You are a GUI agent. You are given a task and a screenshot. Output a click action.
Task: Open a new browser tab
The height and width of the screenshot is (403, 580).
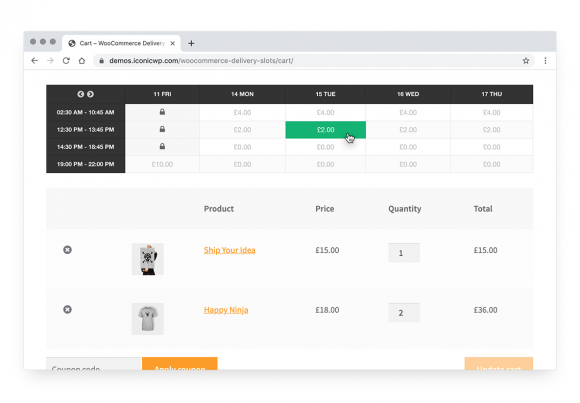click(191, 43)
